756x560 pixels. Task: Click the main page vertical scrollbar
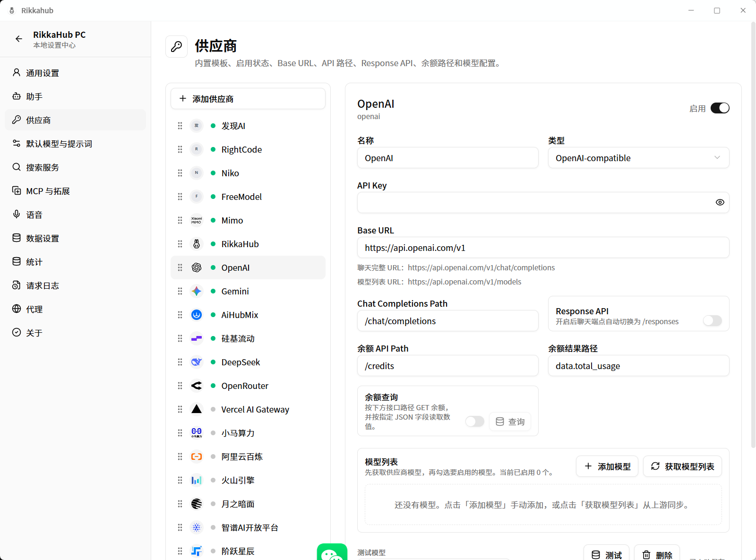coord(753,234)
